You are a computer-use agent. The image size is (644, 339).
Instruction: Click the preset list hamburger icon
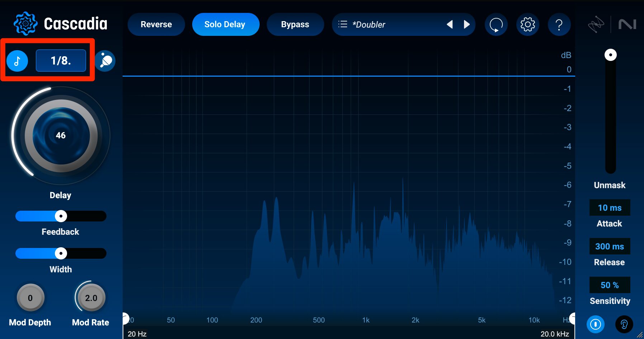coord(343,24)
